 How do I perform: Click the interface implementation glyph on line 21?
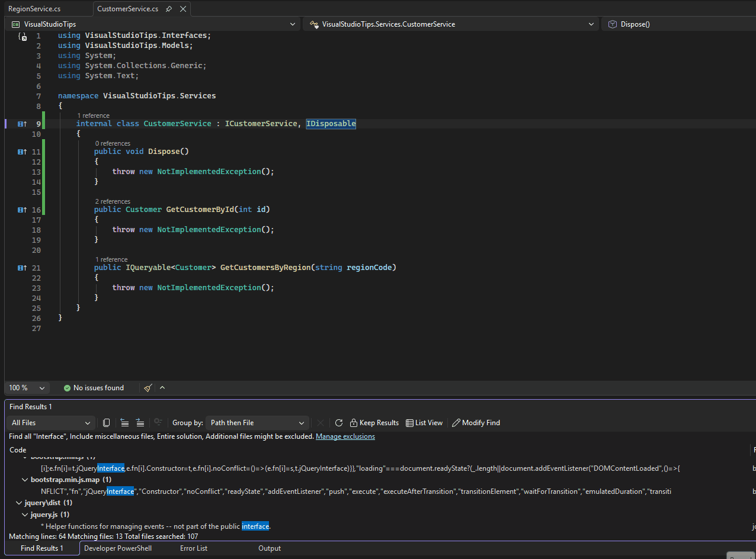coord(22,268)
